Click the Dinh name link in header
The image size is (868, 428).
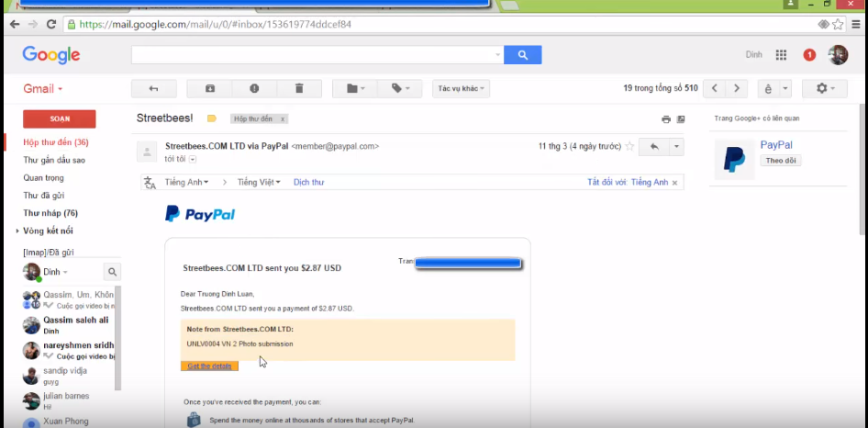click(x=753, y=55)
